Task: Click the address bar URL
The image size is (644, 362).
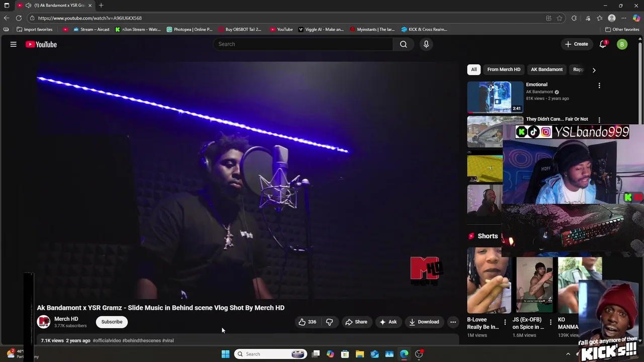Action: (x=90, y=18)
